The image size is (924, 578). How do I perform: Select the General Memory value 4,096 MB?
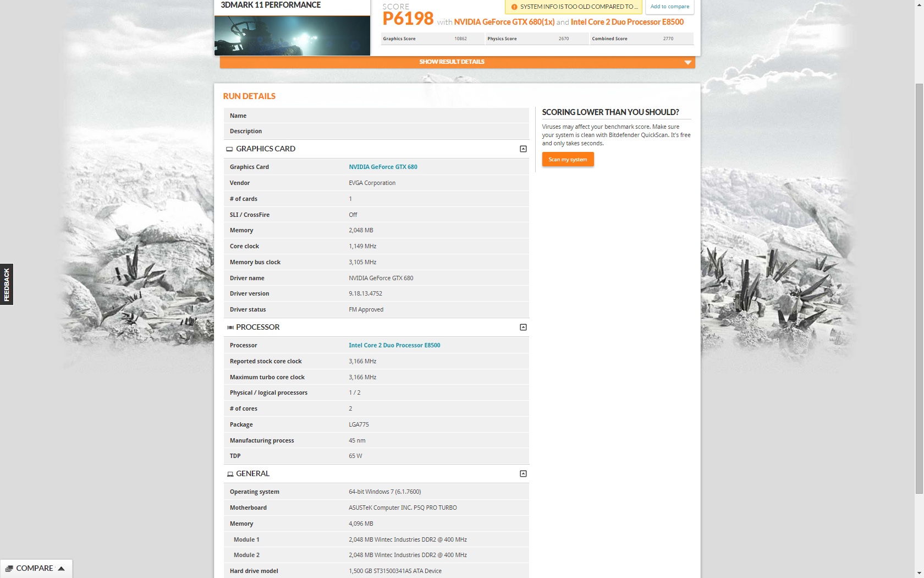pos(361,524)
